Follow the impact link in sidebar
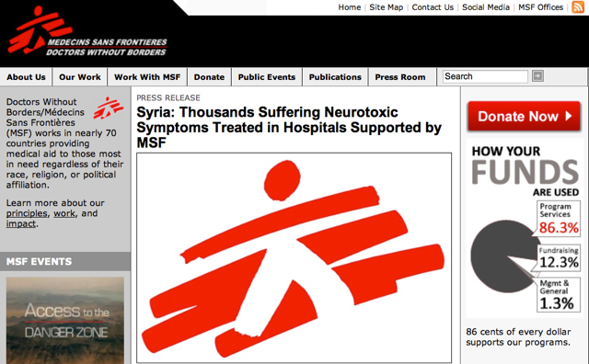This screenshot has height=364, width=589. point(21,223)
